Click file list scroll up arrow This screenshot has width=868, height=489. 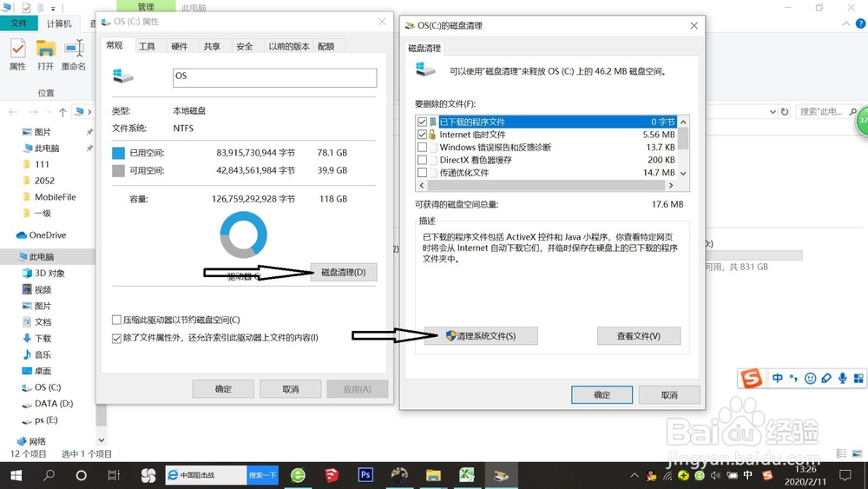point(683,122)
